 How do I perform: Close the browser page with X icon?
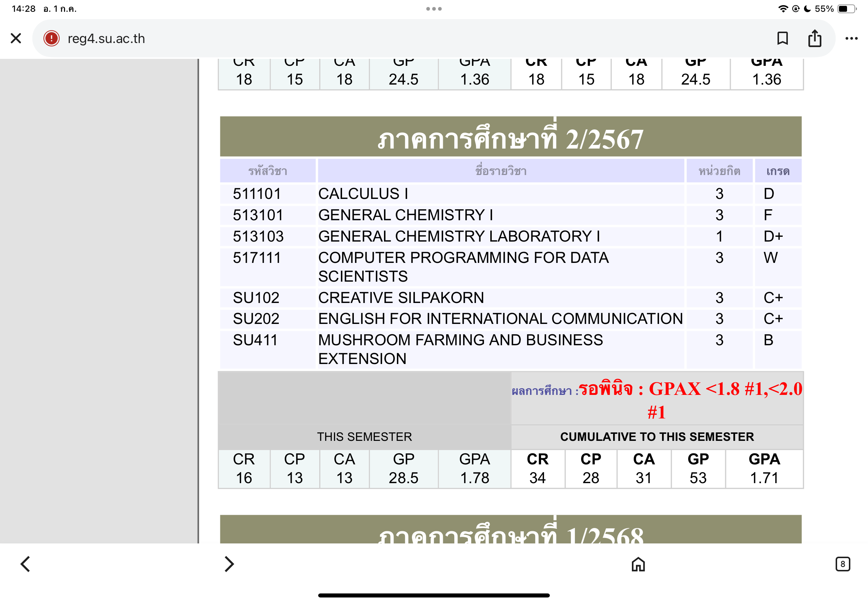tap(16, 38)
